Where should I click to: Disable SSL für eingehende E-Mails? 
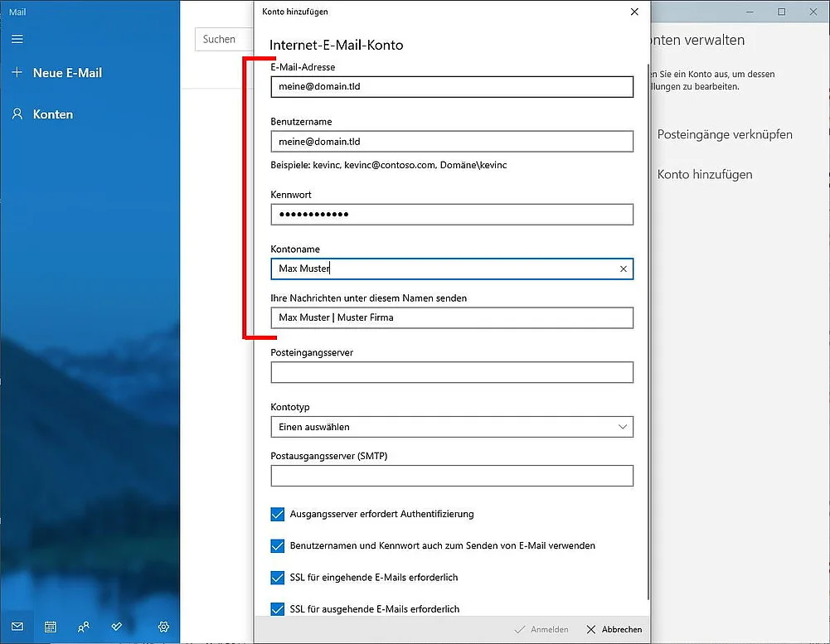[278, 578]
